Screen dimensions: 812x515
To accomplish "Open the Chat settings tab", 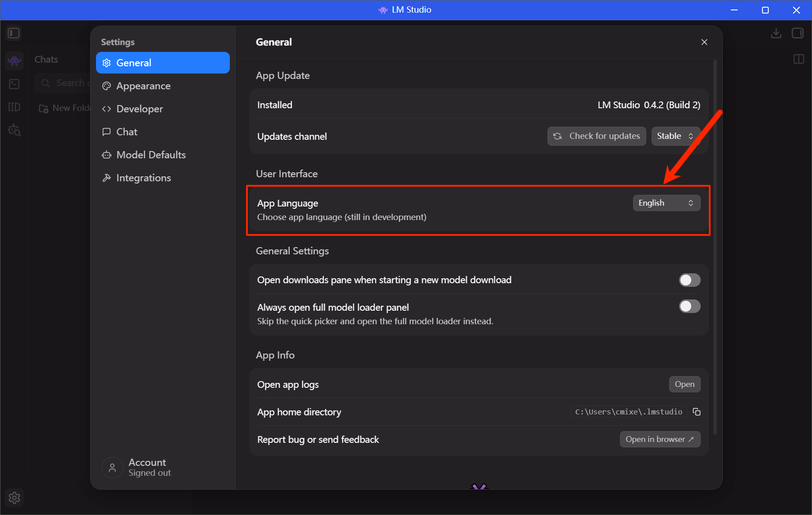I will pyautogui.click(x=163, y=132).
